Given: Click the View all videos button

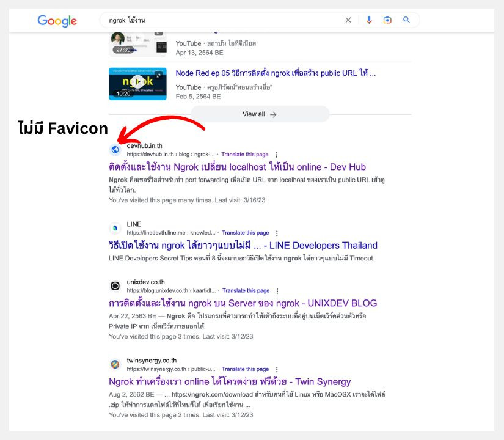Looking at the screenshot, I should coord(260,114).
